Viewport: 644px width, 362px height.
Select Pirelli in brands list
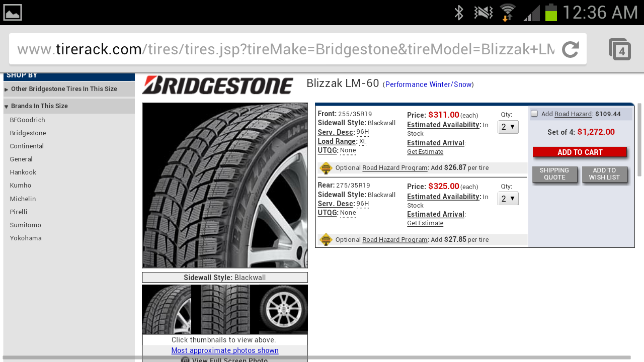[x=19, y=212]
